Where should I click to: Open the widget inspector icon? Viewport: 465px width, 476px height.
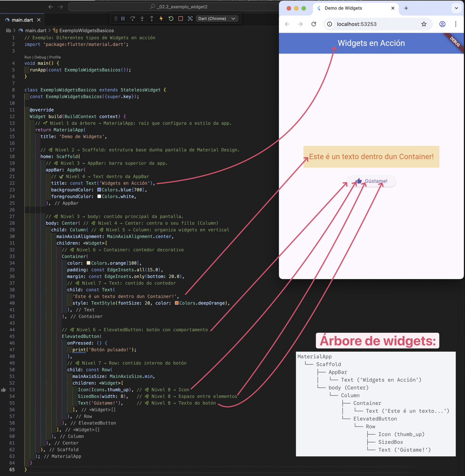click(190, 19)
